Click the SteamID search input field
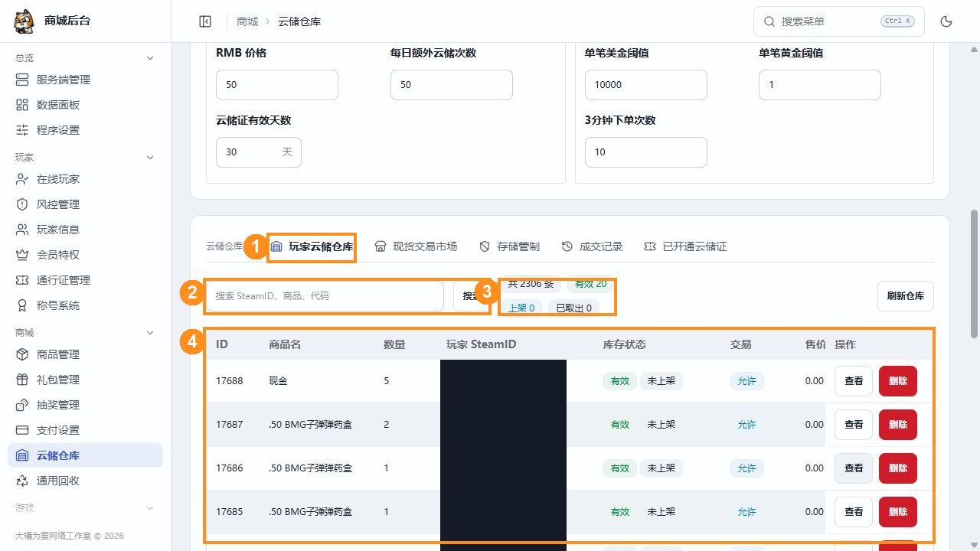 pos(325,296)
